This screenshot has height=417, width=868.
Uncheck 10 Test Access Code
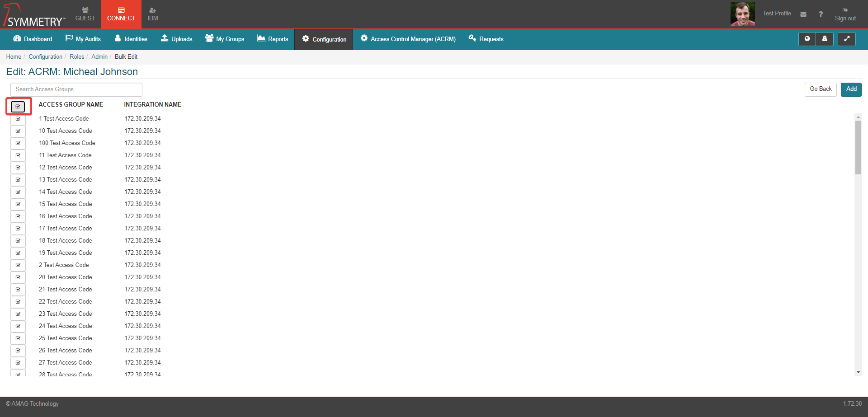pyautogui.click(x=18, y=131)
